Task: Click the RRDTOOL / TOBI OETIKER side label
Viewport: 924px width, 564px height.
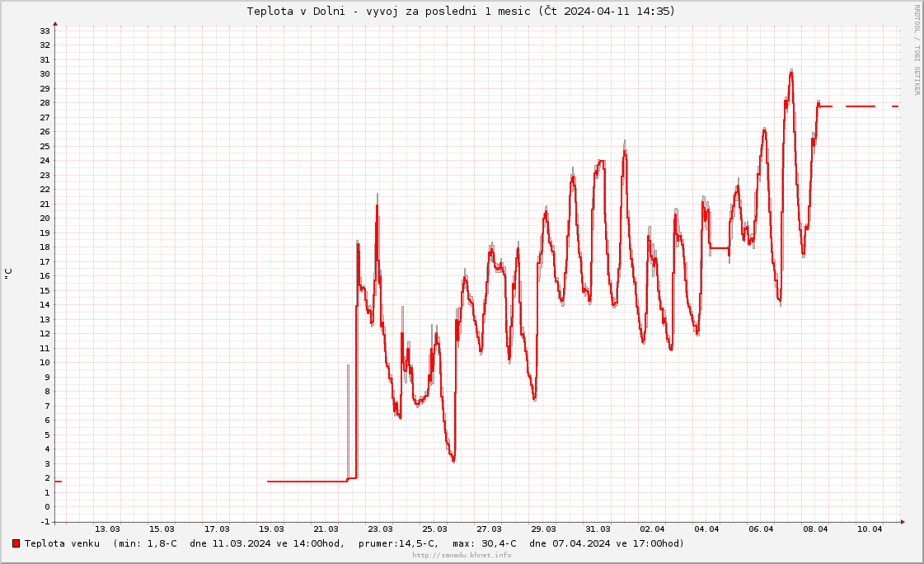Action: click(917, 49)
